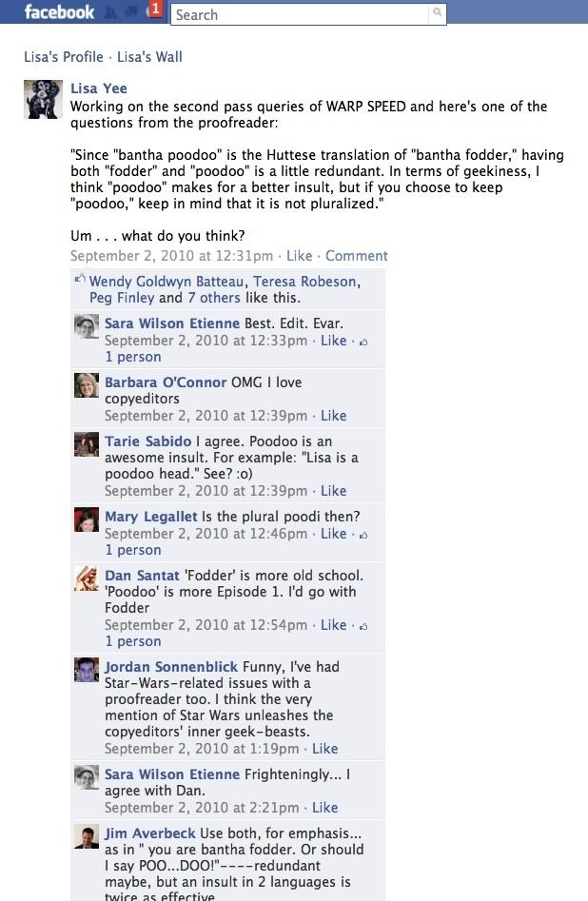
Task: Click thumbs-up icon on Mary Legallet's comment
Action: [x=363, y=535]
